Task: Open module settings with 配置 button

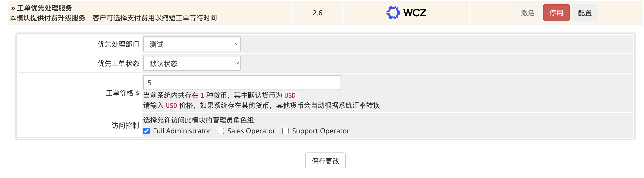Action: 584,13
